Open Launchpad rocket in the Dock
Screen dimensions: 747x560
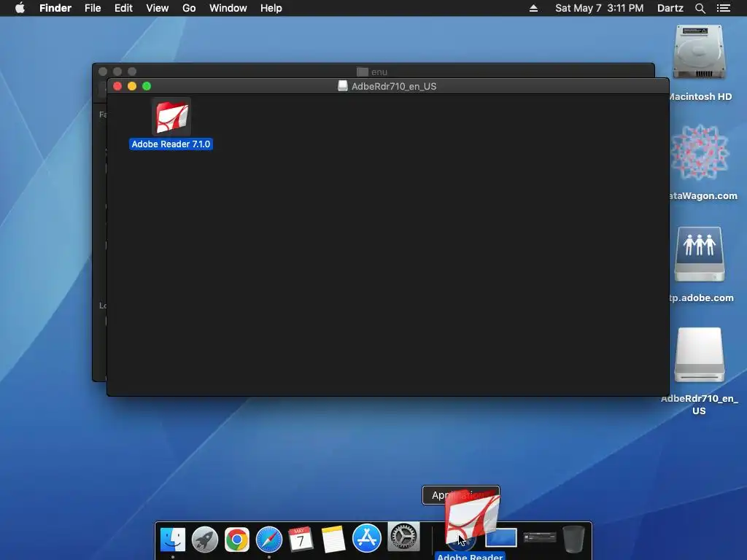click(205, 539)
